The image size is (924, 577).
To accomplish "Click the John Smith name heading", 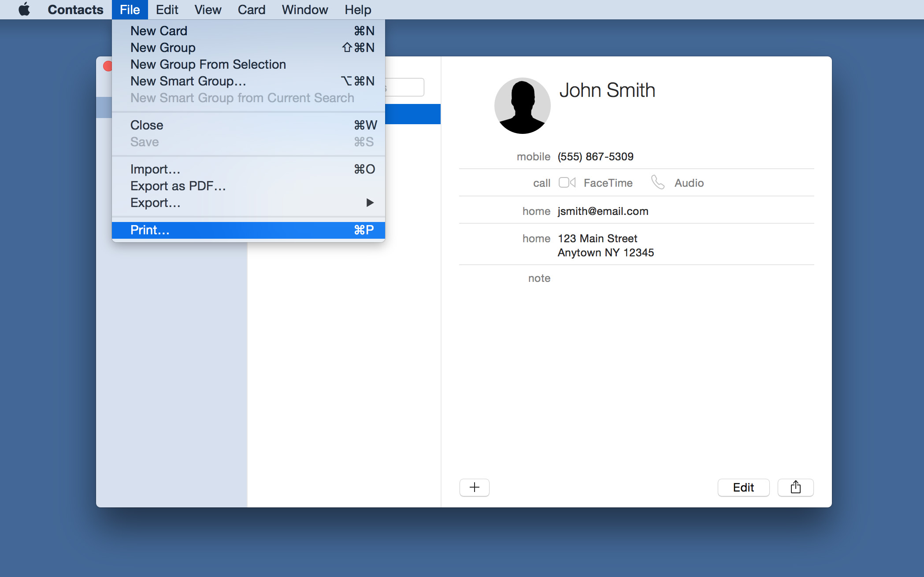I will tap(607, 90).
